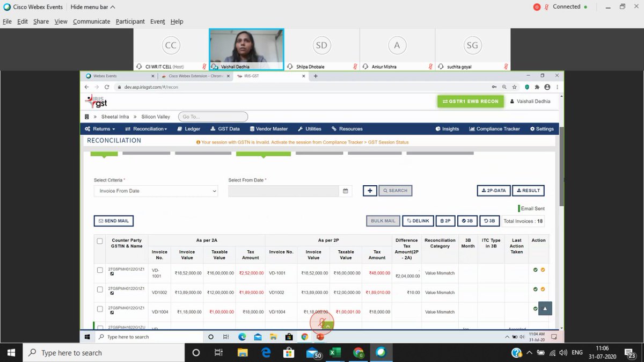Screen dimensions: 644x362
Task: Open the Select Criteria dropdown
Action: pos(156,191)
